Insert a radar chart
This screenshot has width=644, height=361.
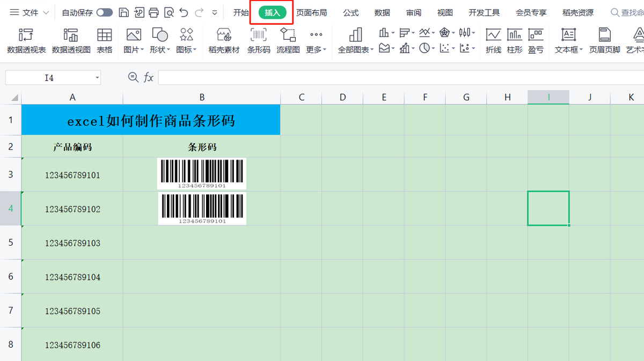pyautogui.click(x=447, y=33)
